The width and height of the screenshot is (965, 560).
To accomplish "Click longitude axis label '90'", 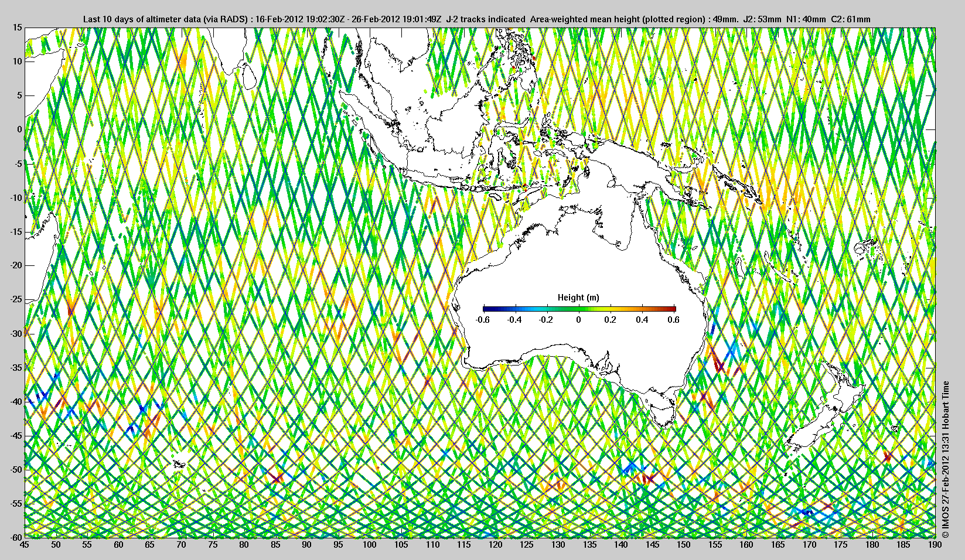I will pyautogui.click(x=307, y=545).
